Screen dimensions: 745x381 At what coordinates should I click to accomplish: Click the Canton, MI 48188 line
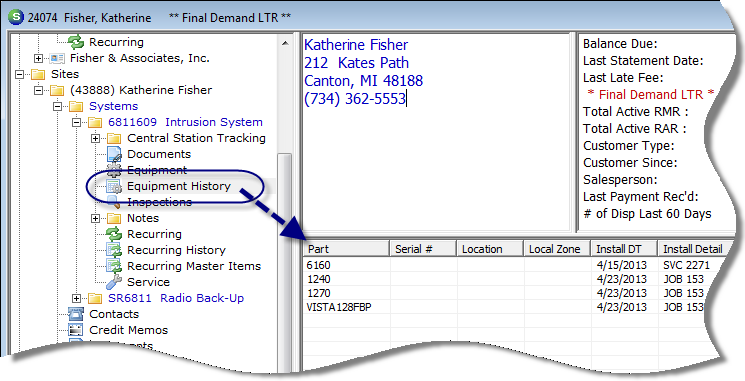[x=363, y=81]
